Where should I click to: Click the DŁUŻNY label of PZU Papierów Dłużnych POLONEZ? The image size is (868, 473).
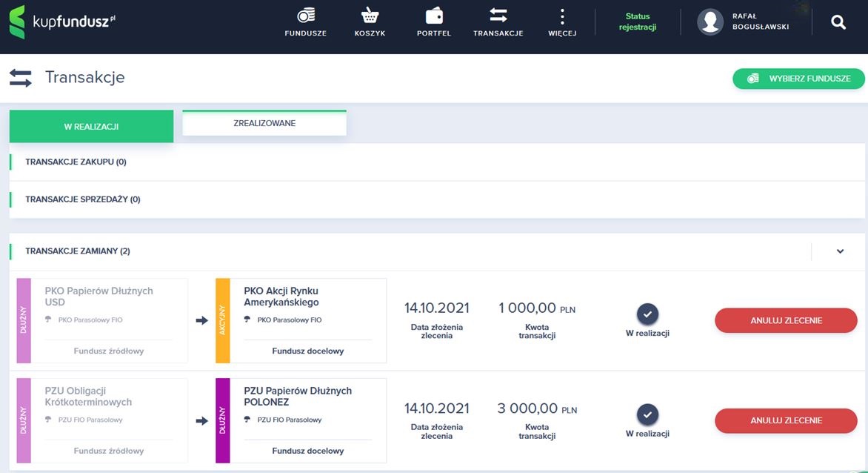(222, 420)
